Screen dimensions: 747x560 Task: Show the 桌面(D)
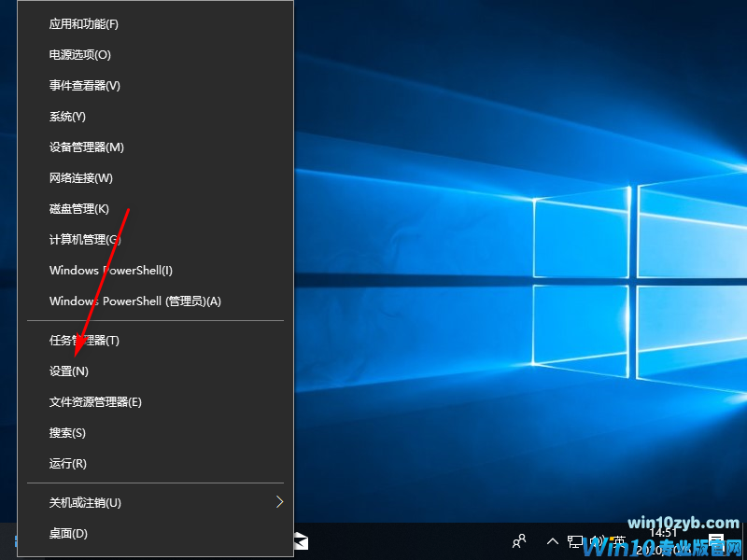[x=68, y=534]
